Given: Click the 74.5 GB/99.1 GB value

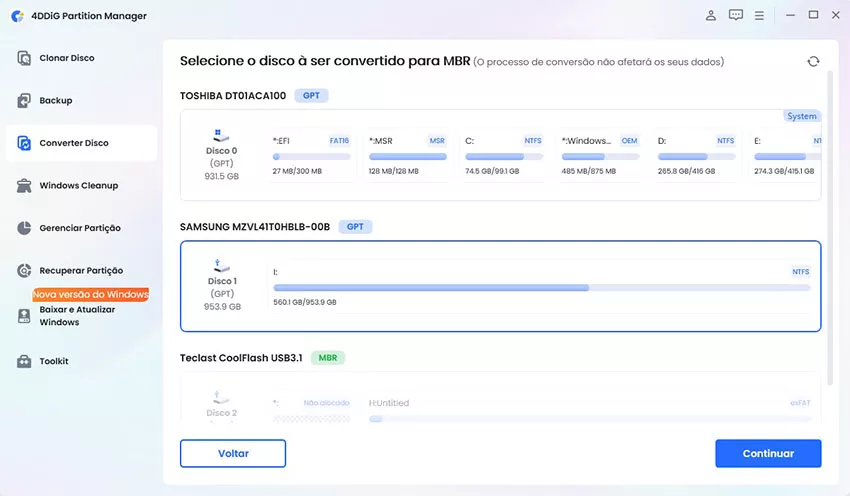Looking at the screenshot, I should pyautogui.click(x=492, y=171).
